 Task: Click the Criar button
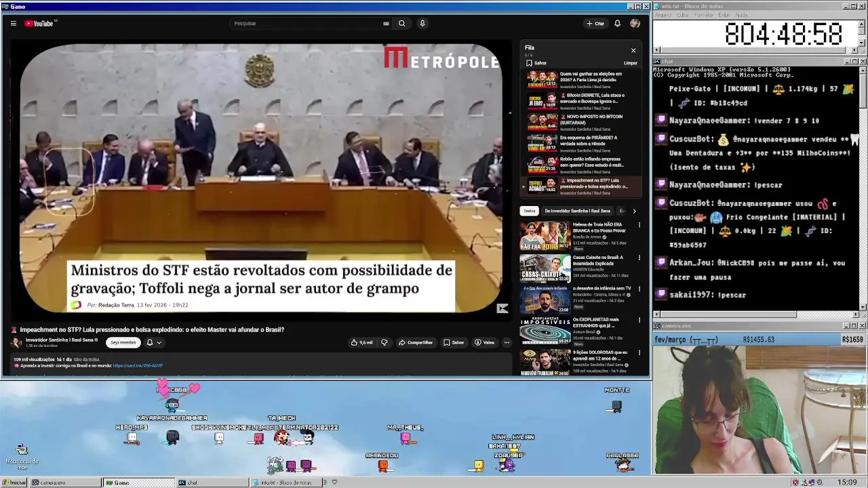[595, 23]
